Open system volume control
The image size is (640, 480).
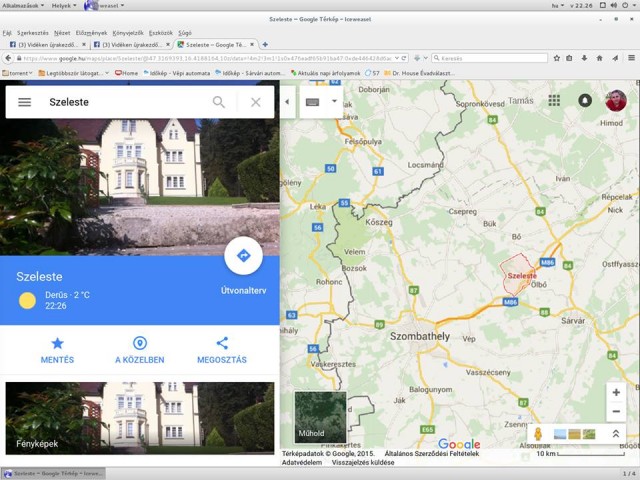pos(614,5)
